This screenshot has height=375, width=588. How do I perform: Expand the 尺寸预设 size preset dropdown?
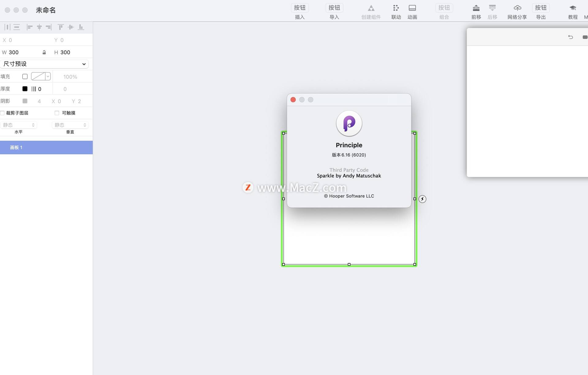[45, 64]
